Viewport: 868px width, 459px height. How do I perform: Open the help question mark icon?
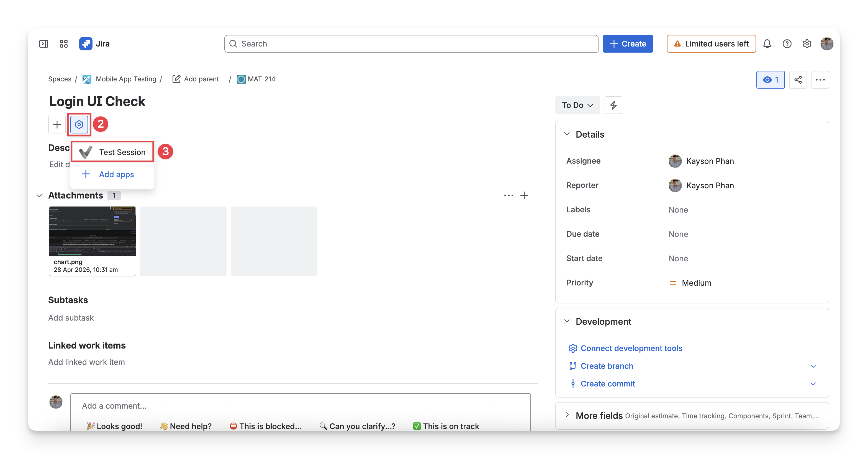(x=787, y=44)
